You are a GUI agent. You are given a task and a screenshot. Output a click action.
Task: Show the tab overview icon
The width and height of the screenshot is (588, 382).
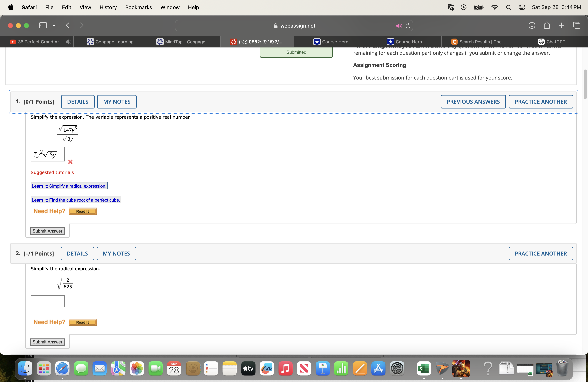pyautogui.click(x=576, y=25)
